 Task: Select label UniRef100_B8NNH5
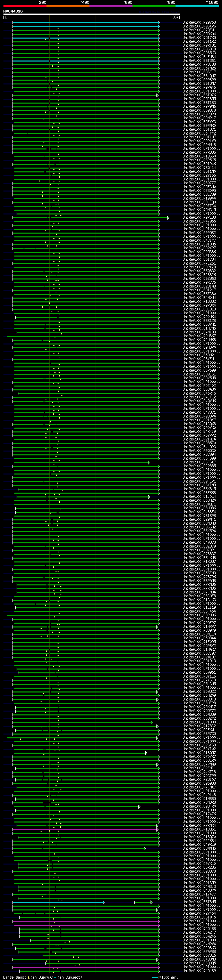(199, 848)
